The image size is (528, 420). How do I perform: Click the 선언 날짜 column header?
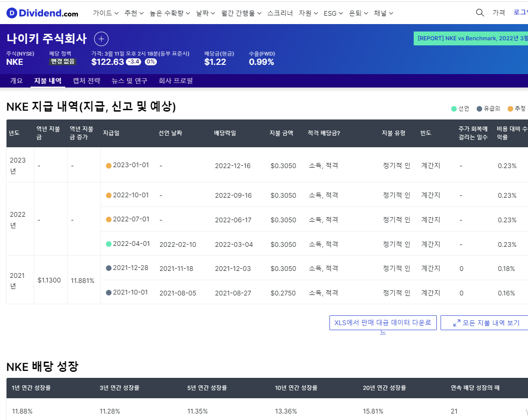click(170, 133)
